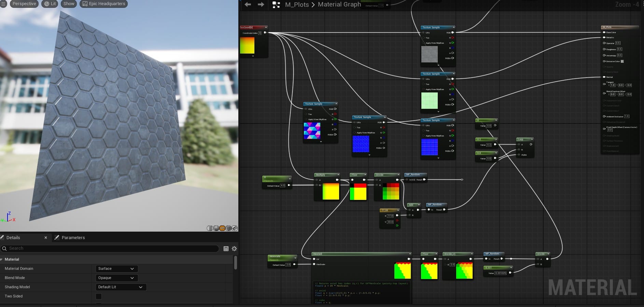The image size is (644, 307).
Task: Open the Blend Mode dropdown
Action: click(x=116, y=278)
